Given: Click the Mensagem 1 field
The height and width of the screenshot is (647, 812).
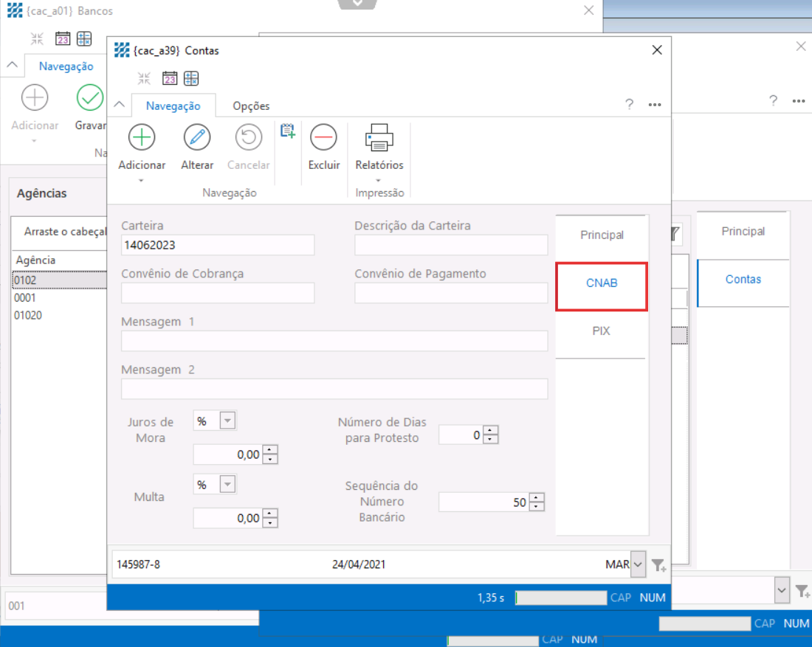Looking at the screenshot, I should click(334, 341).
